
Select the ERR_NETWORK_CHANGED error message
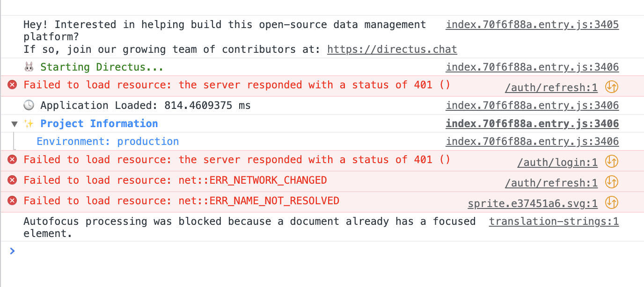tap(175, 180)
